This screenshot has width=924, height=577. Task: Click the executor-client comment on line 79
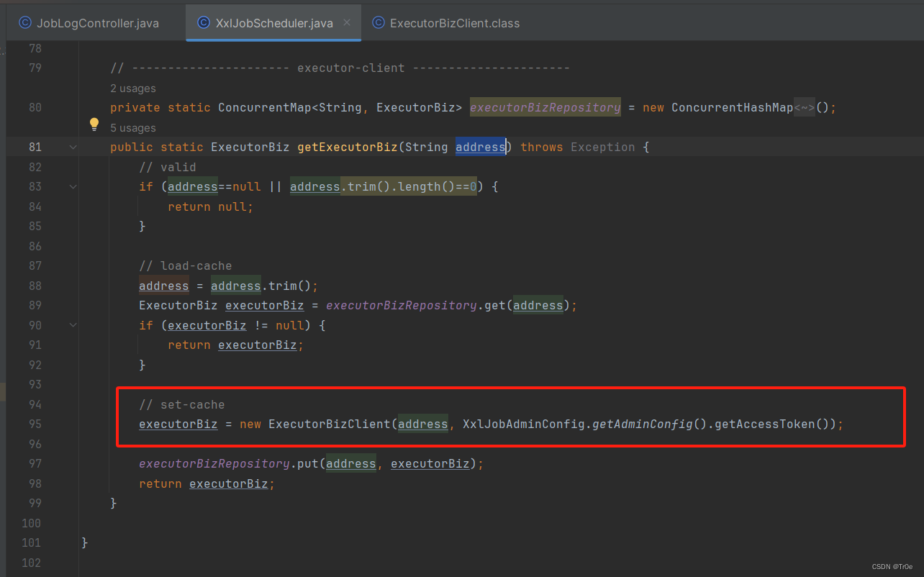tap(340, 68)
